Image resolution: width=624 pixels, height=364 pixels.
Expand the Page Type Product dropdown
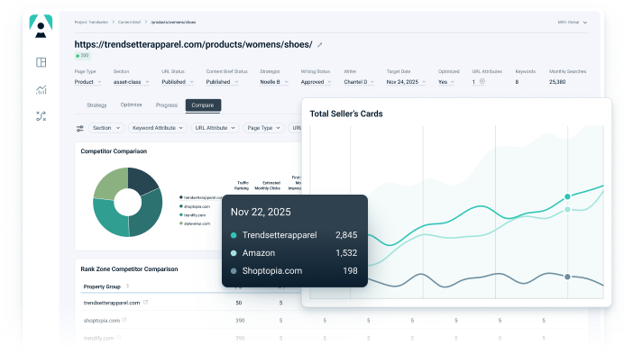pos(88,81)
